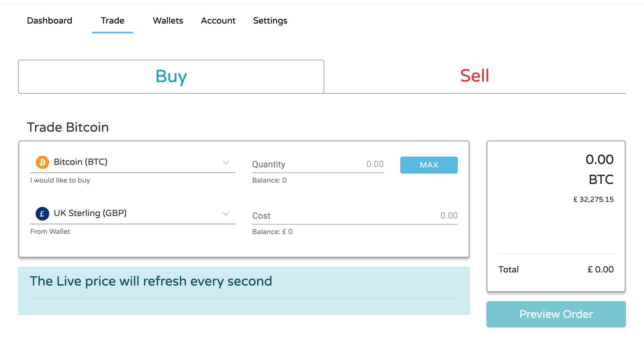Select the Trade navigation tab
This screenshot has height=345, width=644.
[x=113, y=21]
